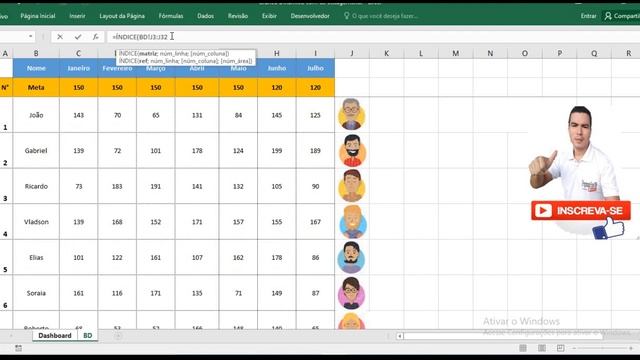Select column B header

click(36, 53)
